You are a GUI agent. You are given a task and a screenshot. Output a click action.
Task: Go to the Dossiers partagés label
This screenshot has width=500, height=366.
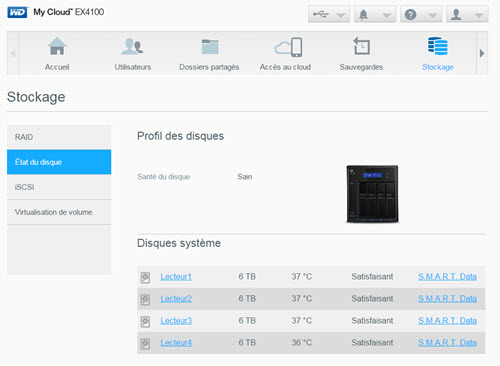click(209, 67)
